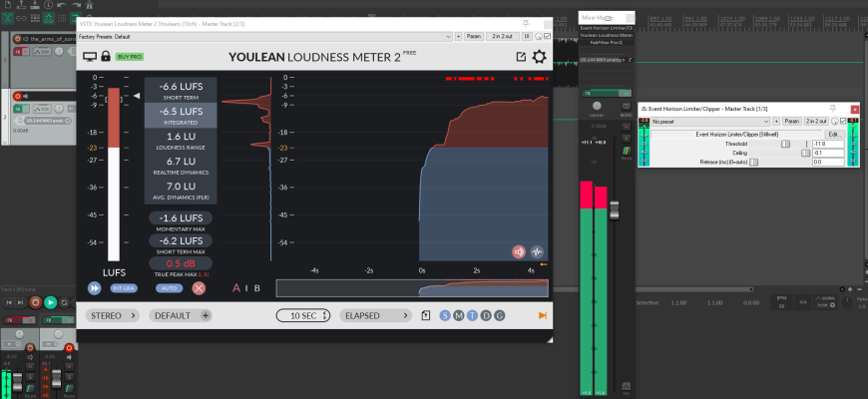
Task: Toggle the INT-LRA button
Action: (x=124, y=288)
